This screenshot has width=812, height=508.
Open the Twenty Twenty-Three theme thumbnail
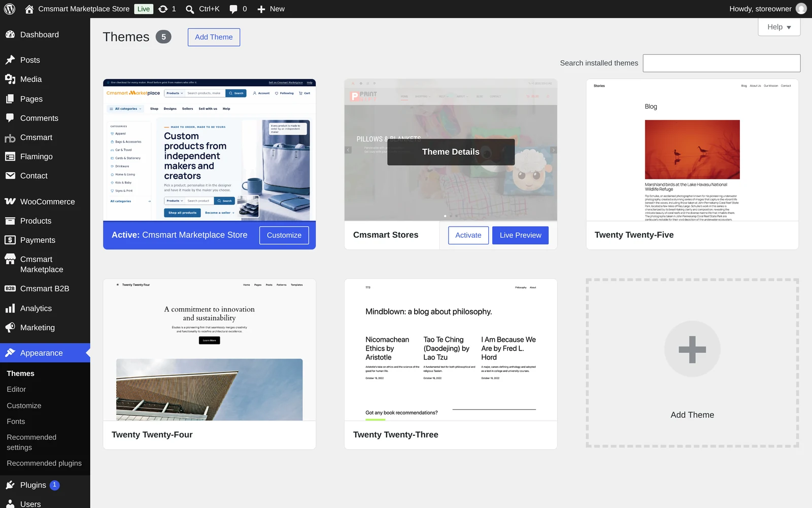[451, 350]
